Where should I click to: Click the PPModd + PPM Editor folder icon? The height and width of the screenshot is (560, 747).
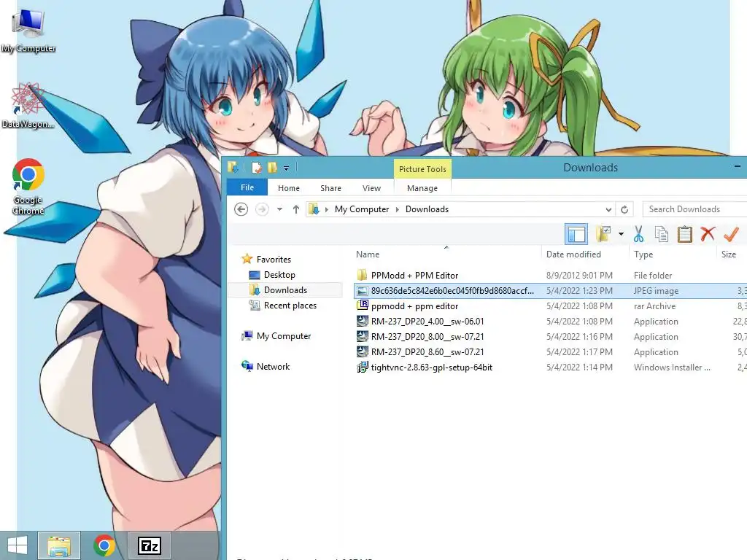362,275
